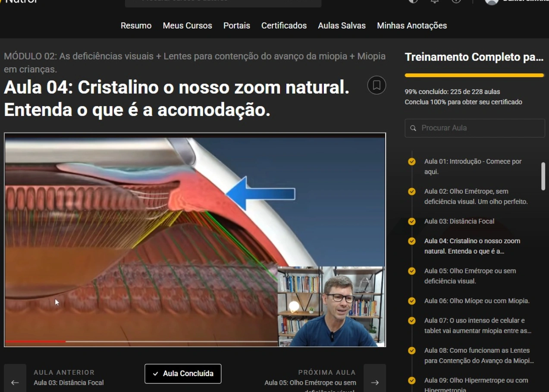The width and height of the screenshot is (549, 392).
Task: Open lesson Aula 07 about celular e tablet
Action: [x=477, y=326]
